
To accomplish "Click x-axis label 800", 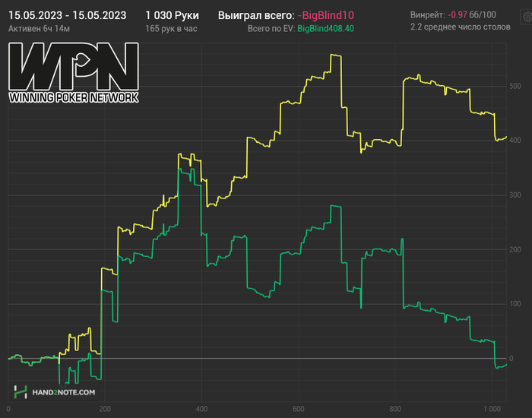I will coord(395,409).
